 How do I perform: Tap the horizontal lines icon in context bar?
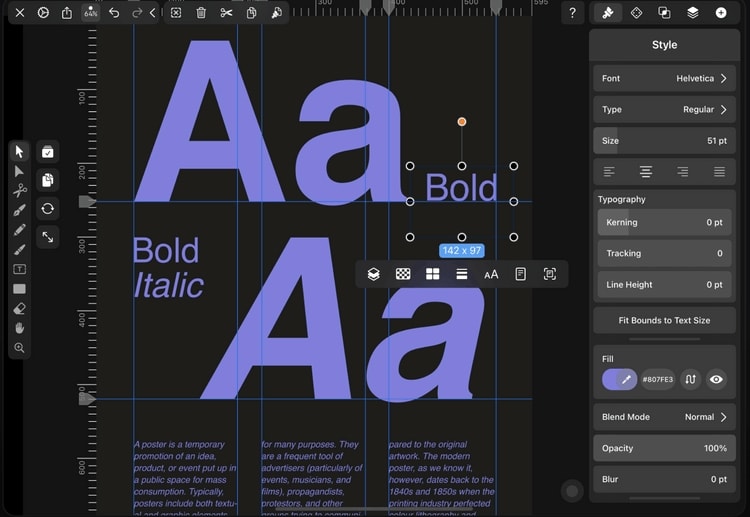[x=462, y=274]
